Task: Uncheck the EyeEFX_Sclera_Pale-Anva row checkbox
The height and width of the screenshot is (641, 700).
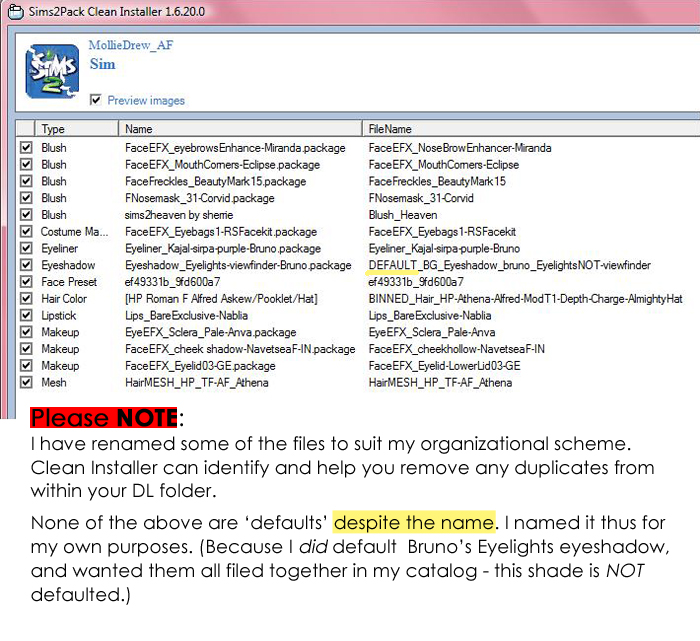Action: tap(26, 332)
